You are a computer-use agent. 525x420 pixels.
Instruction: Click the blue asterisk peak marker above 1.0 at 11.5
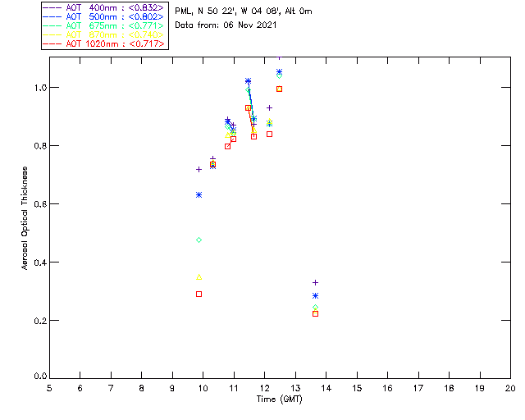[x=248, y=81]
